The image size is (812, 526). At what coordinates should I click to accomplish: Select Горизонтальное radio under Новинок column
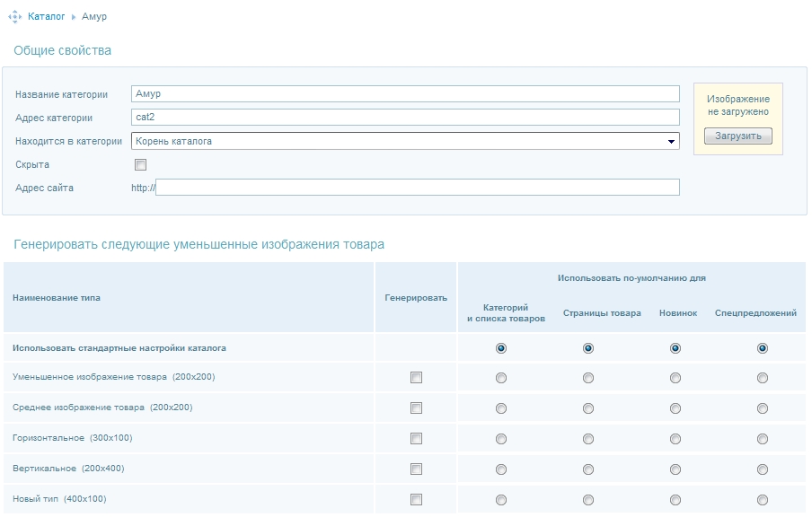[675, 439]
